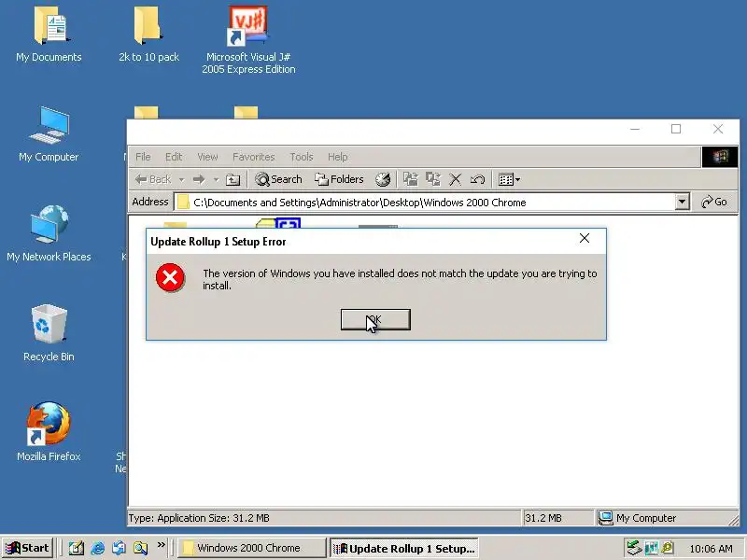Click the network connection tray icon
Viewport: 747px width, 560px height.
tap(651, 548)
